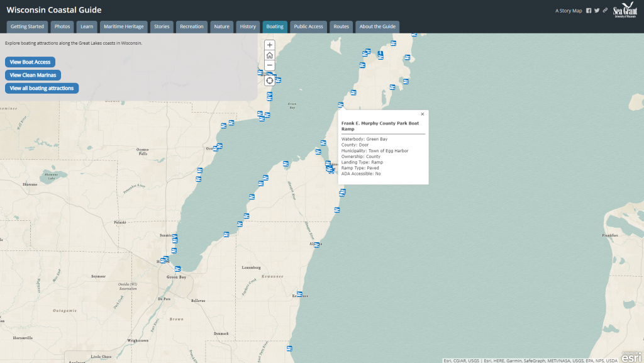Click the View Boat Access button
This screenshot has width=644, height=363.
point(30,62)
